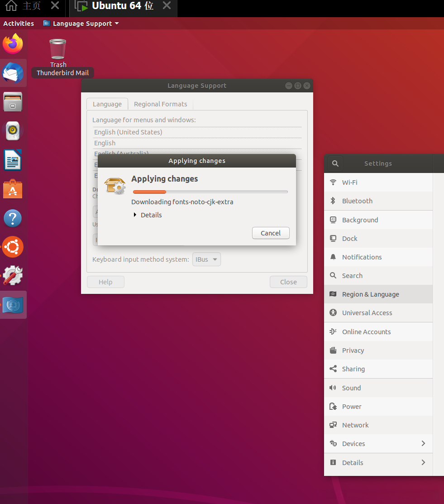Click the Wi-Fi icon in Settings
The height and width of the screenshot is (504, 444).
(x=333, y=182)
